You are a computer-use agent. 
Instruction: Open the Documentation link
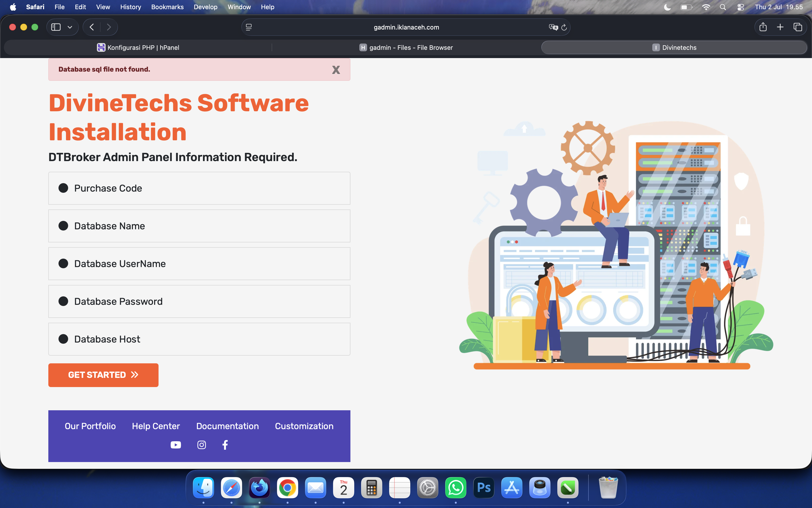click(x=227, y=426)
